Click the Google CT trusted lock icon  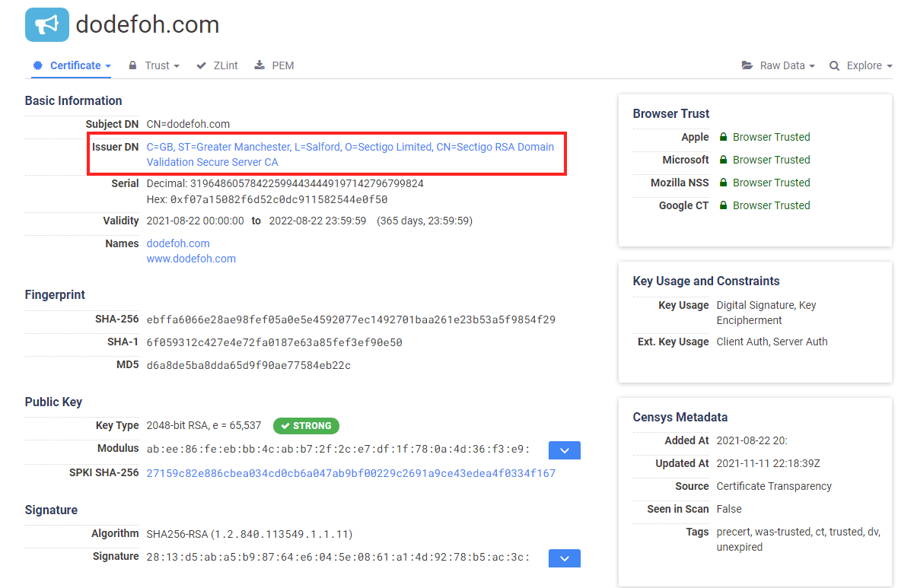[723, 205]
